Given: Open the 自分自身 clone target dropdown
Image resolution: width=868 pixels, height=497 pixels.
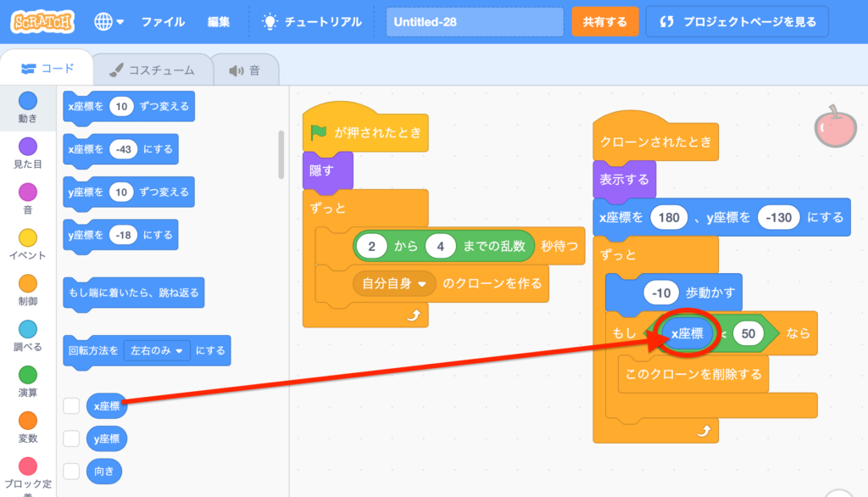Looking at the screenshot, I should coord(393,283).
